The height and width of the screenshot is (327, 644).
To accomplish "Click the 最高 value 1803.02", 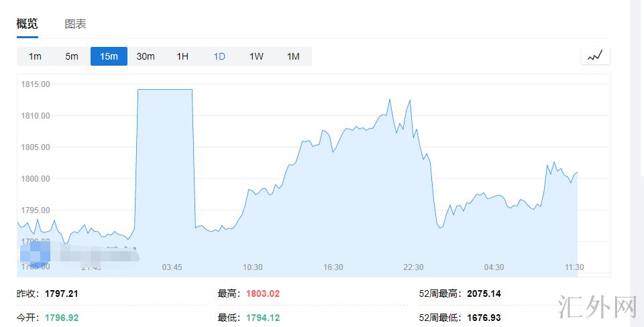I will pyautogui.click(x=262, y=293).
